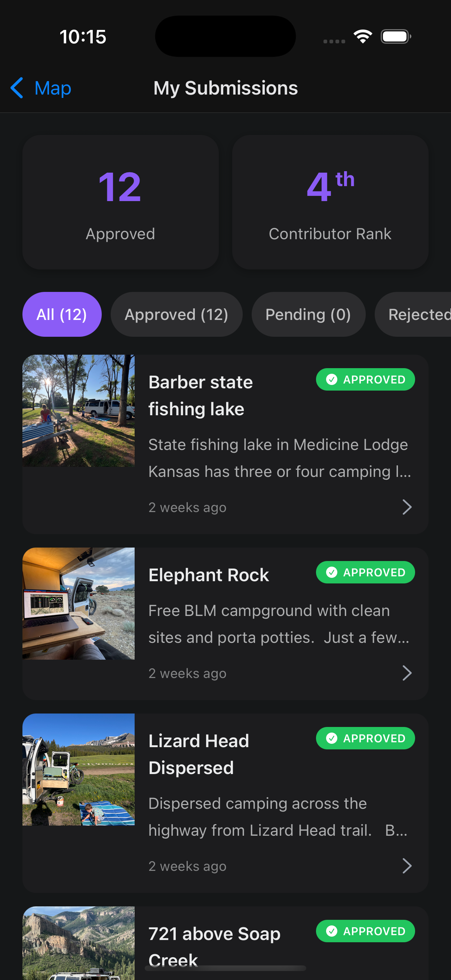Screen dimensions: 451x980
Task: Go back to Map
Action: click(x=52, y=88)
